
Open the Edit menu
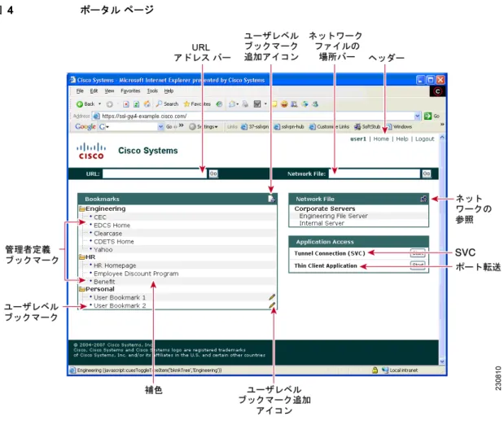click(x=94, y=91)
